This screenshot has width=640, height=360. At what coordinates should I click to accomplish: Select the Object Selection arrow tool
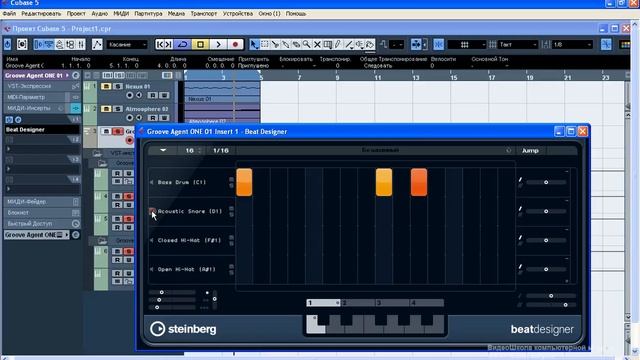[x=254, y=44]
